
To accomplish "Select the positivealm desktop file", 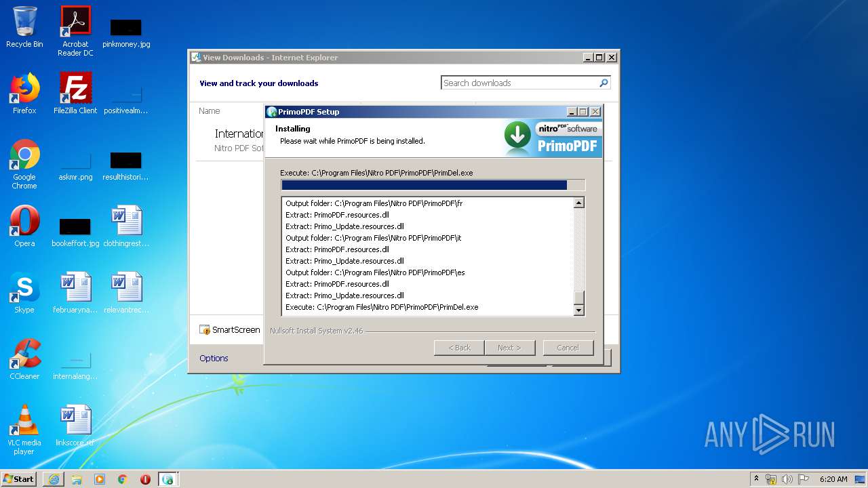I will pos(126,100).
